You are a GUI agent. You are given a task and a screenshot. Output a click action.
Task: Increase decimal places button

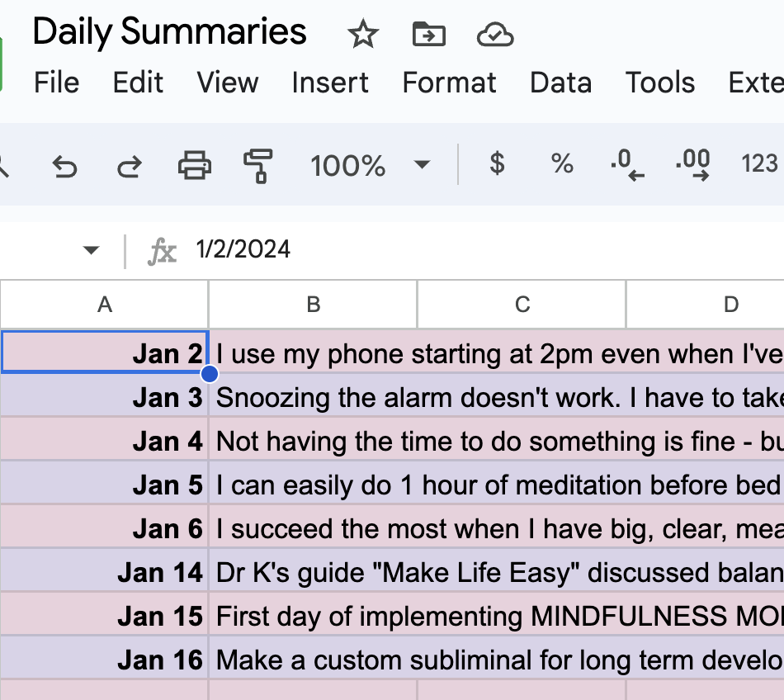coord(692,164)
